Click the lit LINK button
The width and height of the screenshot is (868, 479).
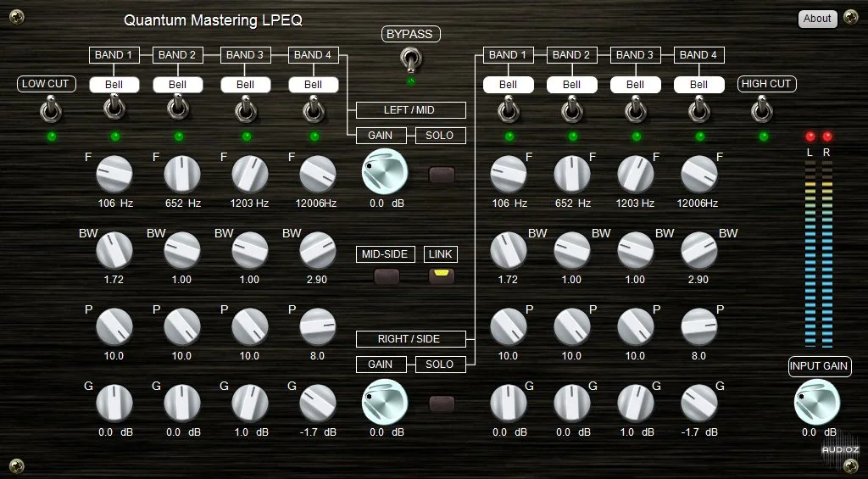(x=441, y=276)
